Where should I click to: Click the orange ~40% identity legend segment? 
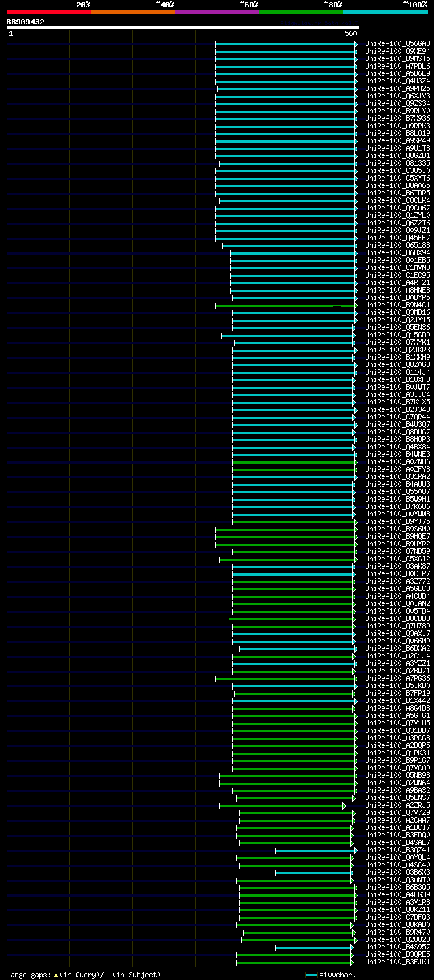click(x=133, y=12)
